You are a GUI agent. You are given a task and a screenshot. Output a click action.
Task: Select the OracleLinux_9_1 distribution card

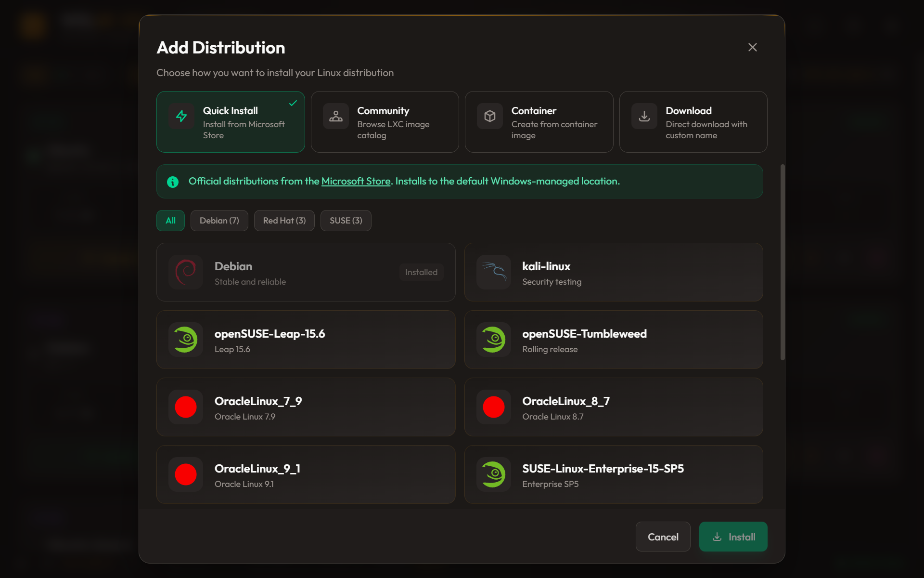click(x=306, y=474)
